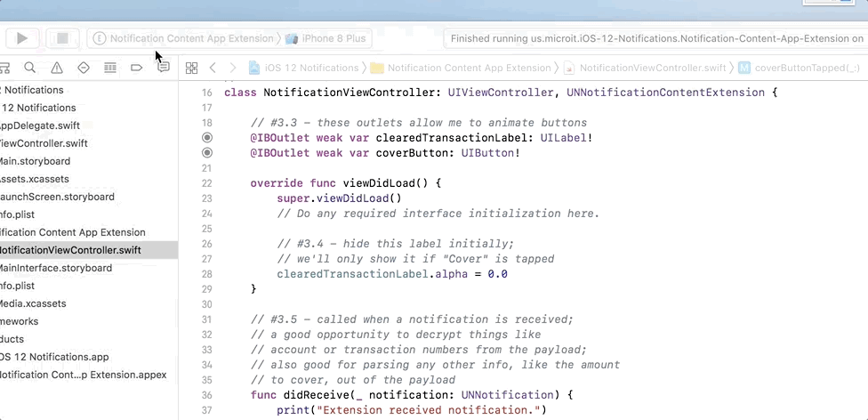Open the Test navigator diamond icon
The width and height of the screenshot is (868, 420).
click(x=84, y=68)
